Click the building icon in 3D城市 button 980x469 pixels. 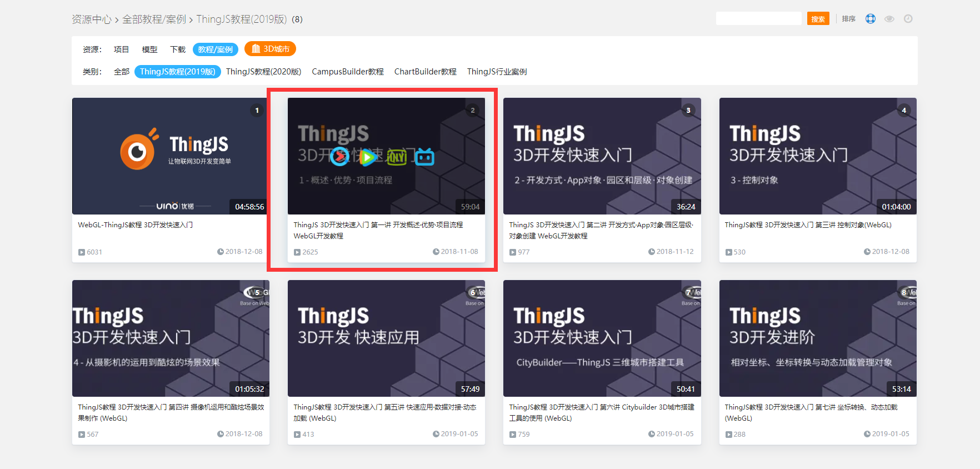[x=256, y=49]
